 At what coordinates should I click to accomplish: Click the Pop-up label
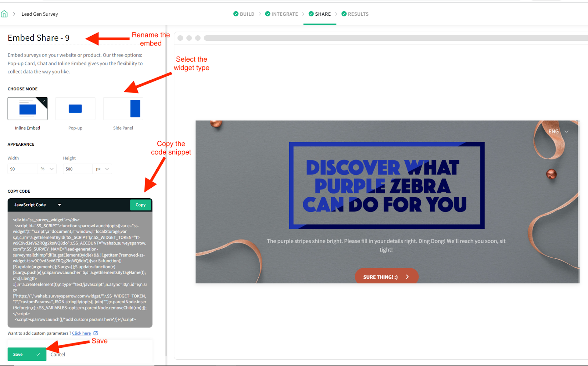(75, 128)
